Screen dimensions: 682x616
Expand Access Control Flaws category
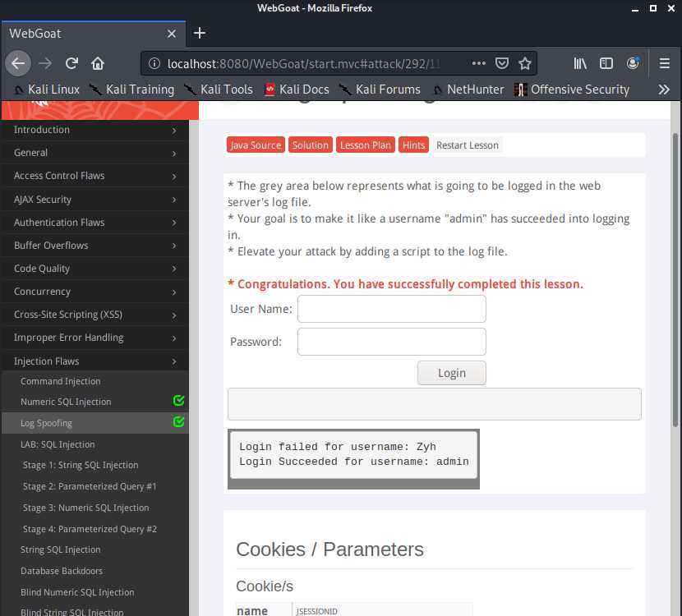point(94,176)
